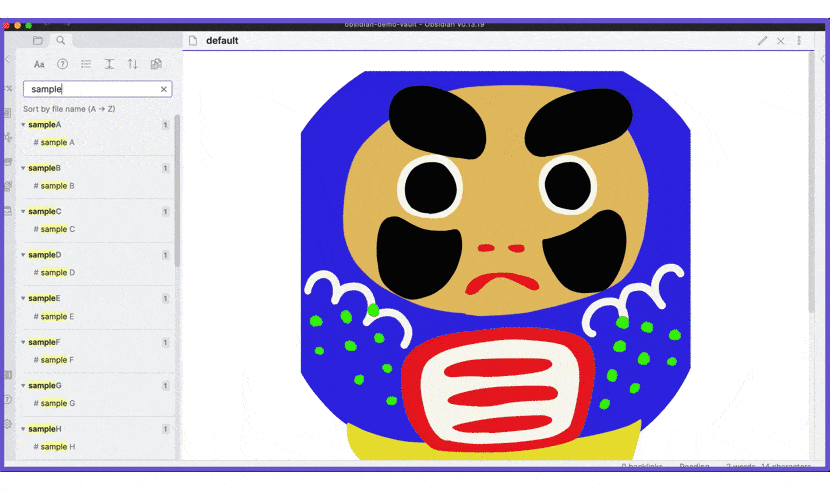Click the Sort by file name label
This screenshot has height=490, width=830.
[69, 109]
